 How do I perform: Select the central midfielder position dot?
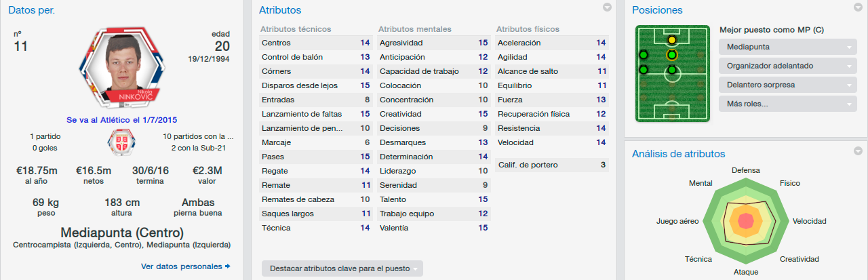(x=672, y=69)
